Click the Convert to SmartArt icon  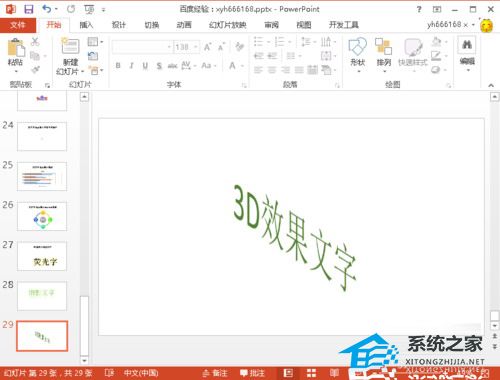point(326,70)
